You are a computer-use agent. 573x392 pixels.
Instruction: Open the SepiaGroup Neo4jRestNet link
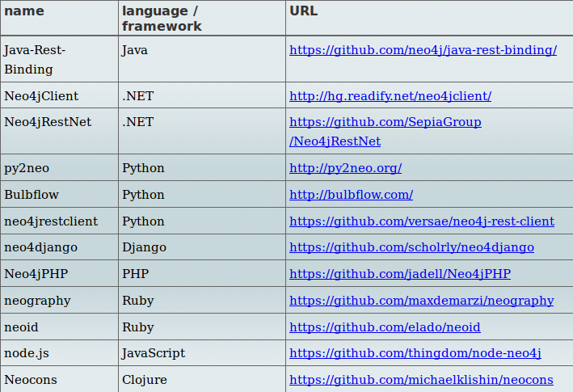[386, 132]
